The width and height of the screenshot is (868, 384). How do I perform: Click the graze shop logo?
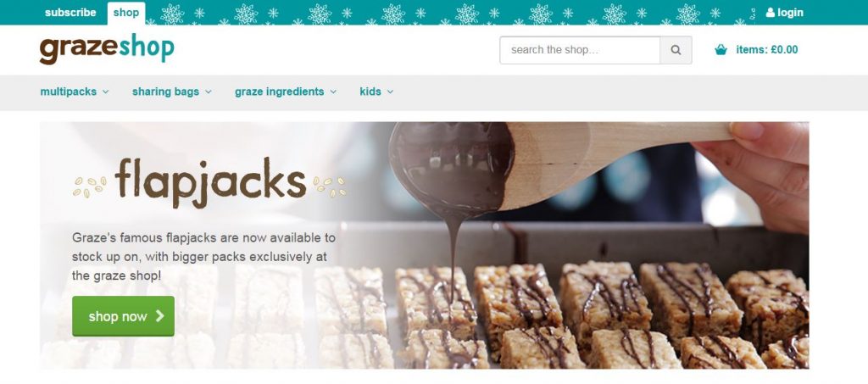pos(107,48)
